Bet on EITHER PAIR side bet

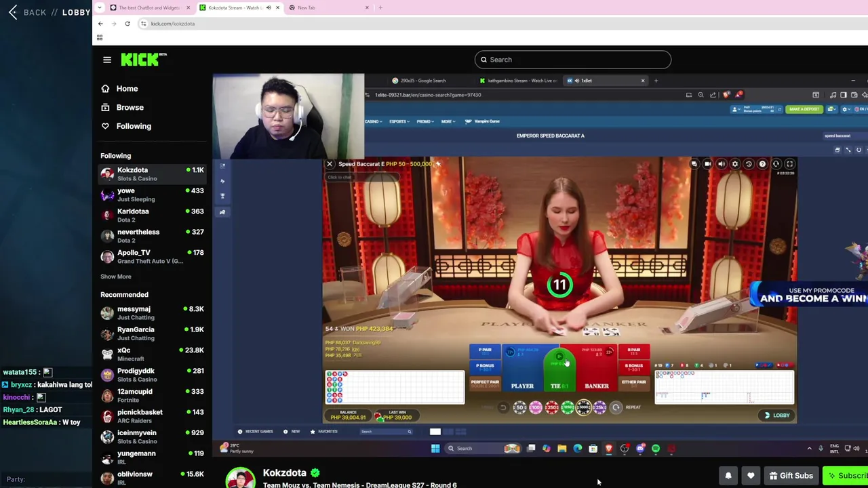(x=634, y=384)
